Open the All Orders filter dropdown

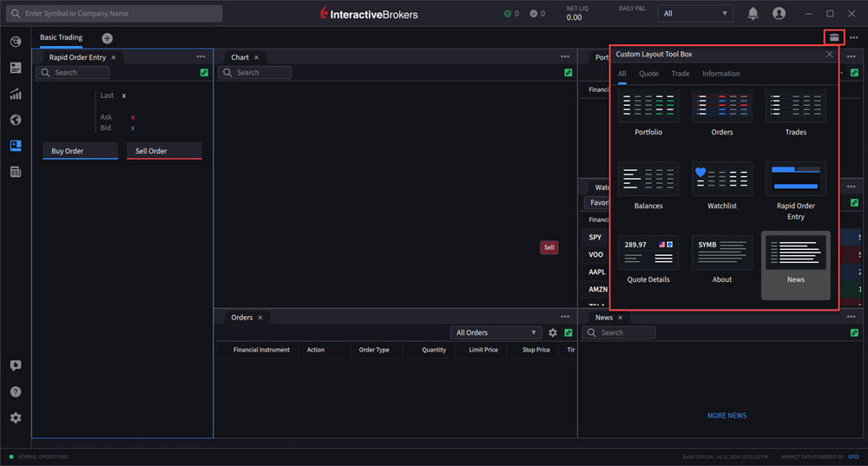(496, 332)
